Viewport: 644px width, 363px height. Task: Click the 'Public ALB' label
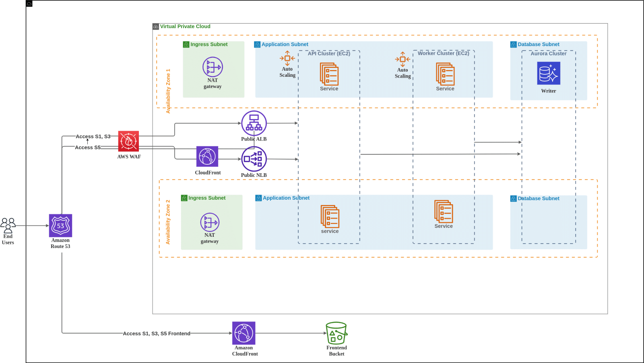[254, 139]
